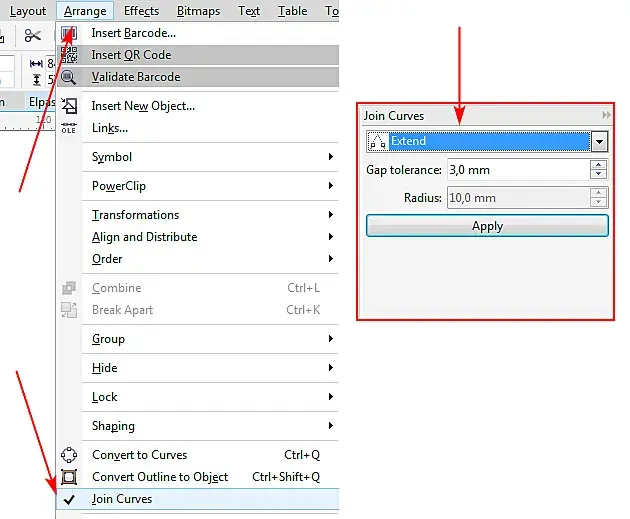Click the QR code icon
Viewport: 630px width, 519px height.
click(69, 55)
